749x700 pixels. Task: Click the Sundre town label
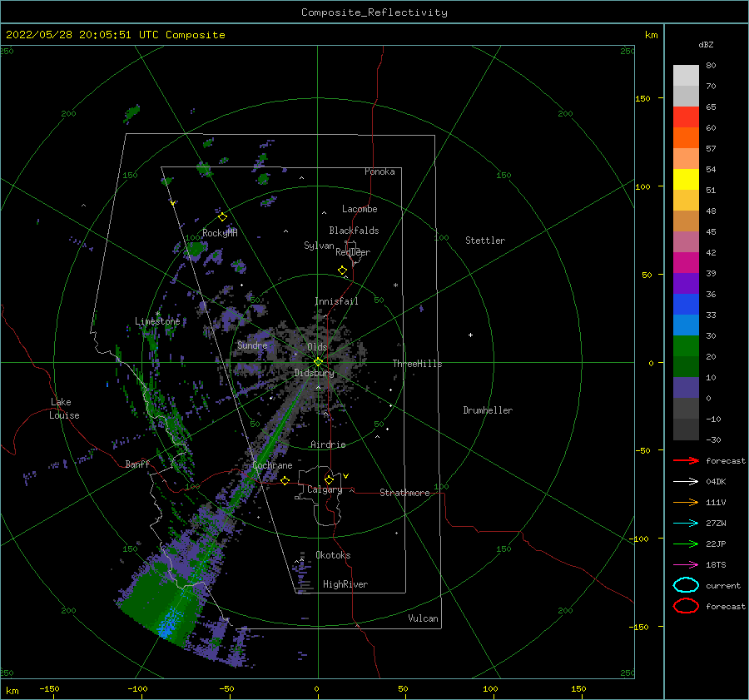(252, 345)
